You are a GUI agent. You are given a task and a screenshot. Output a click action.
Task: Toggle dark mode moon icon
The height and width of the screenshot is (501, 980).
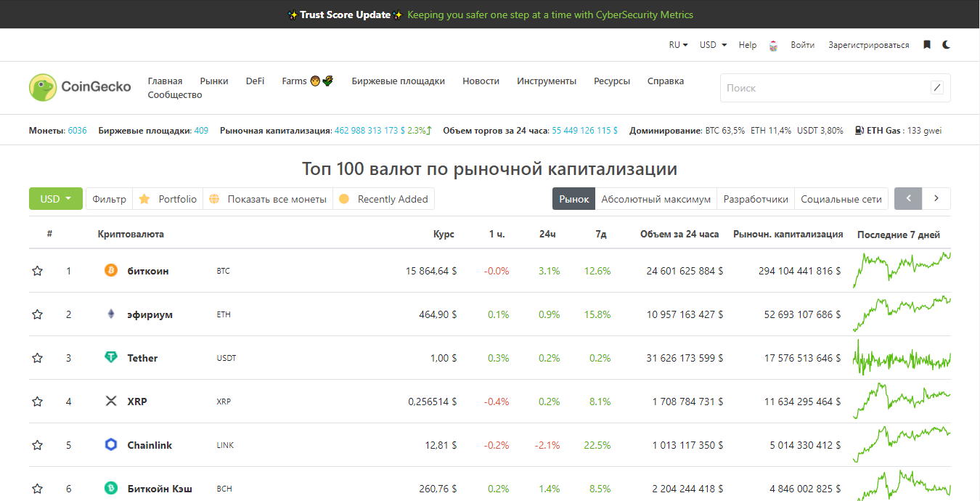coord(947,45)
